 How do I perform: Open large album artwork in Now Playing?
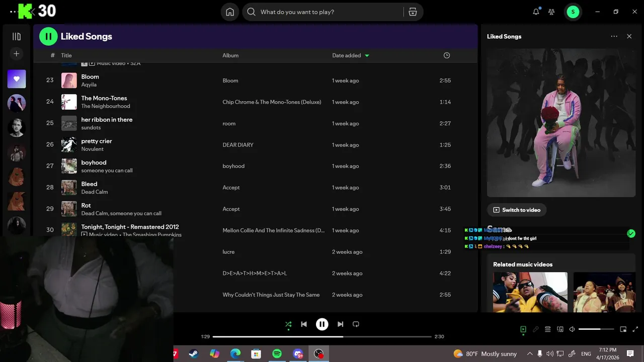coord(561,123)
